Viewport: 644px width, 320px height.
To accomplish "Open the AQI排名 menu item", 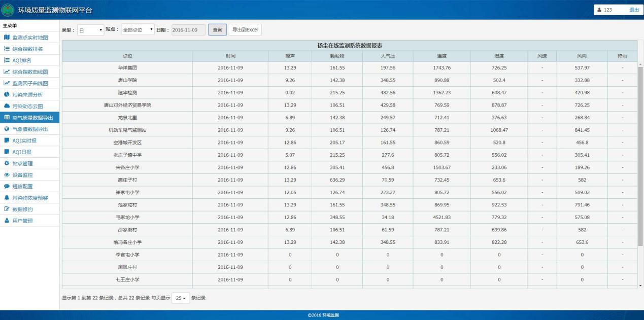I will pyautogui.click(x=22, y=60).
